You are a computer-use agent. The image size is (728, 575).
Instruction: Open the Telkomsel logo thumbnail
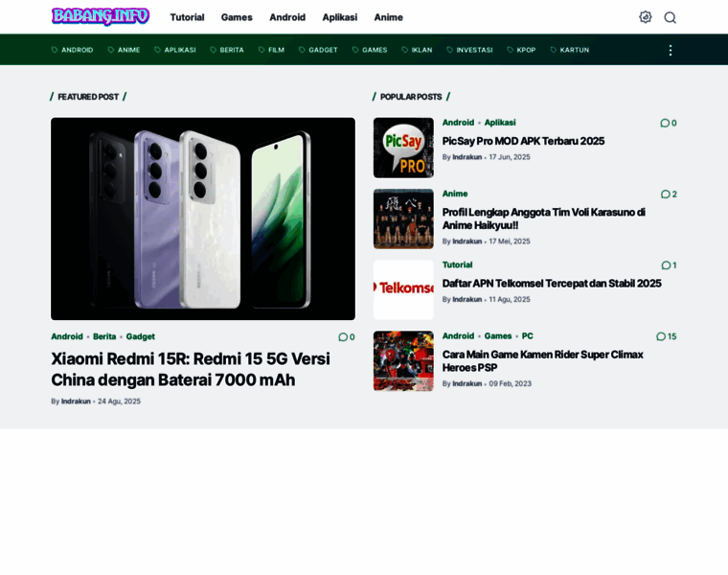403,289
